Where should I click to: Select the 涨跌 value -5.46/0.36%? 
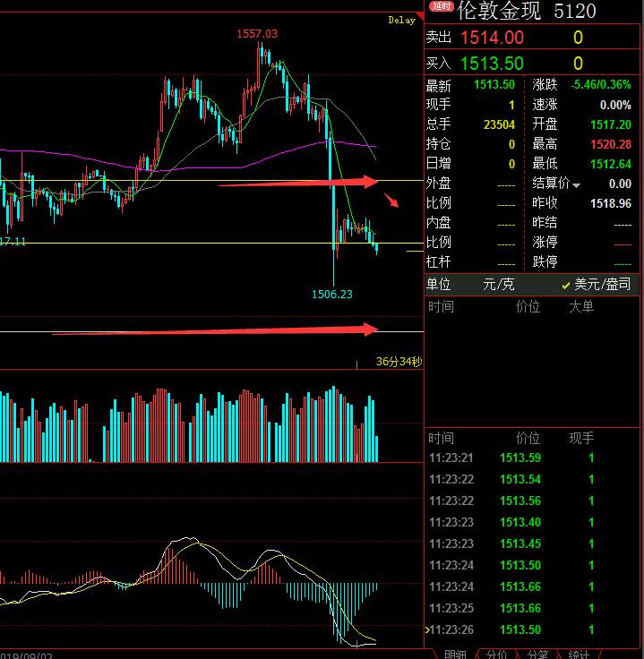coord(601,84)
